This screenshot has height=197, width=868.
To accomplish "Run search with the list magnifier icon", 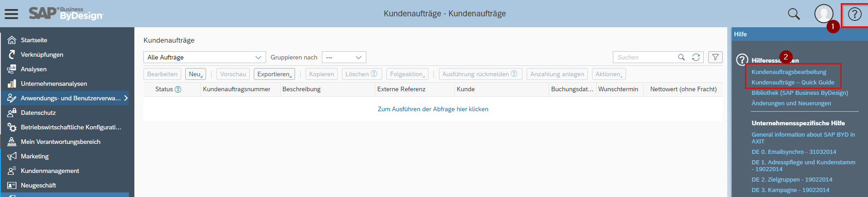I will 681,57.
